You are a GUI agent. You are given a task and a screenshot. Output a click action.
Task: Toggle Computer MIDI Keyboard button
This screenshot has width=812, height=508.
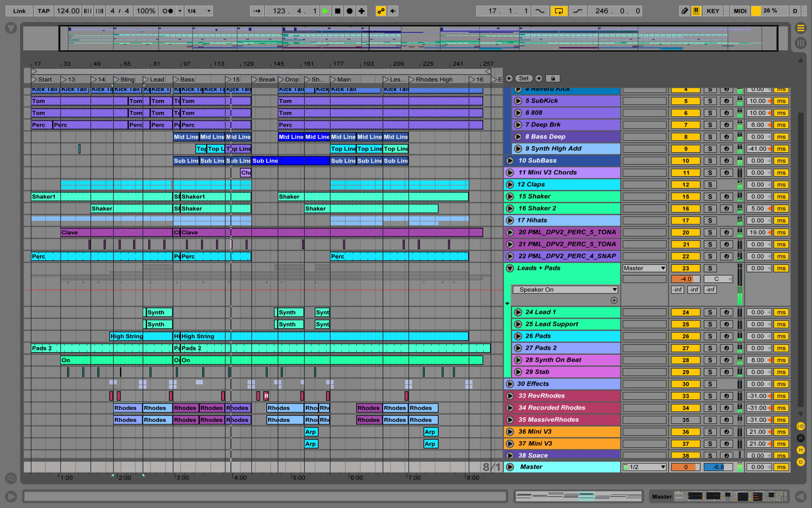coord(696,11)
